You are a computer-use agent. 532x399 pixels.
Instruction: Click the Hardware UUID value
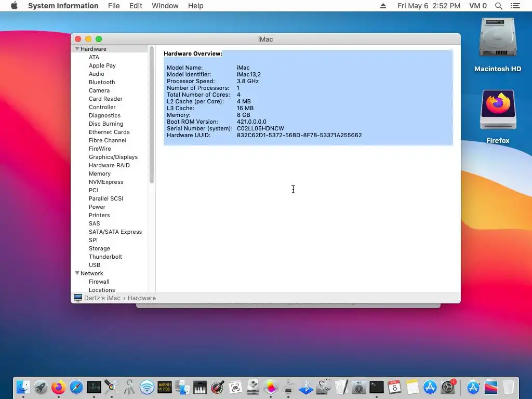point(299,136)
